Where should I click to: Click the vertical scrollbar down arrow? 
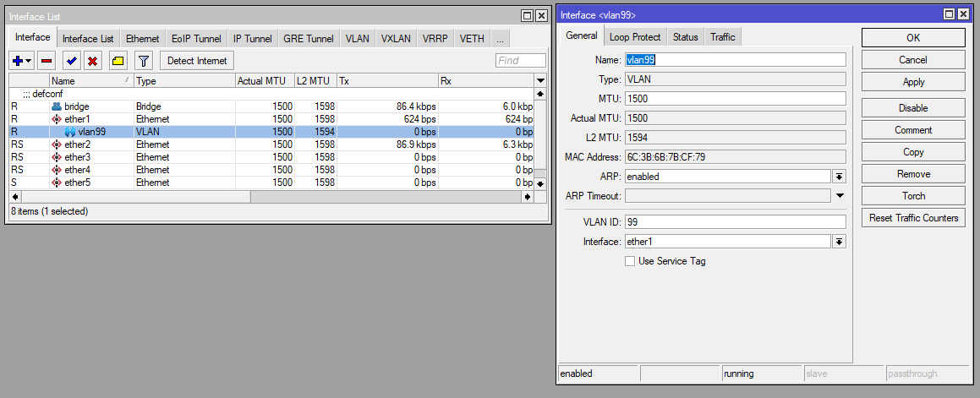540,183
